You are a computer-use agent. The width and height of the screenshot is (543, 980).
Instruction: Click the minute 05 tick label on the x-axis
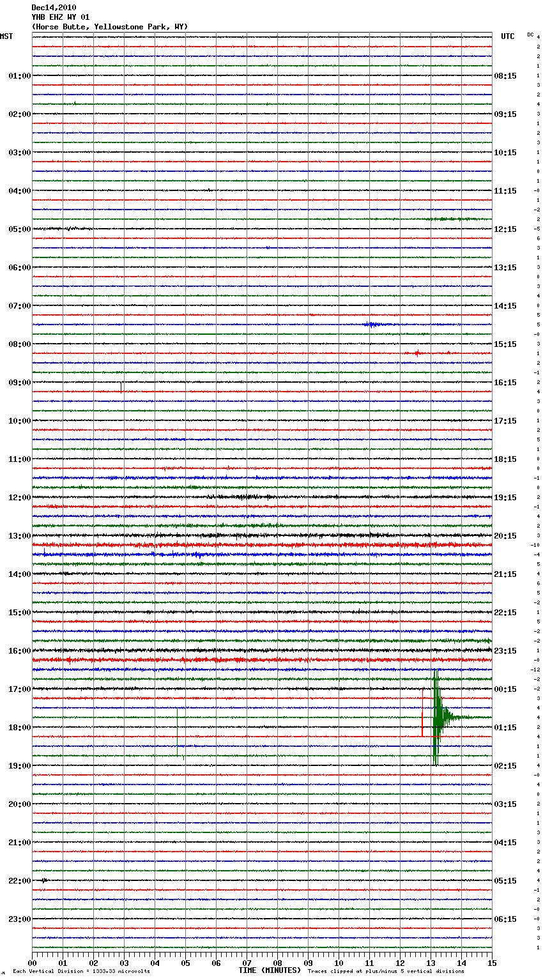185,963
